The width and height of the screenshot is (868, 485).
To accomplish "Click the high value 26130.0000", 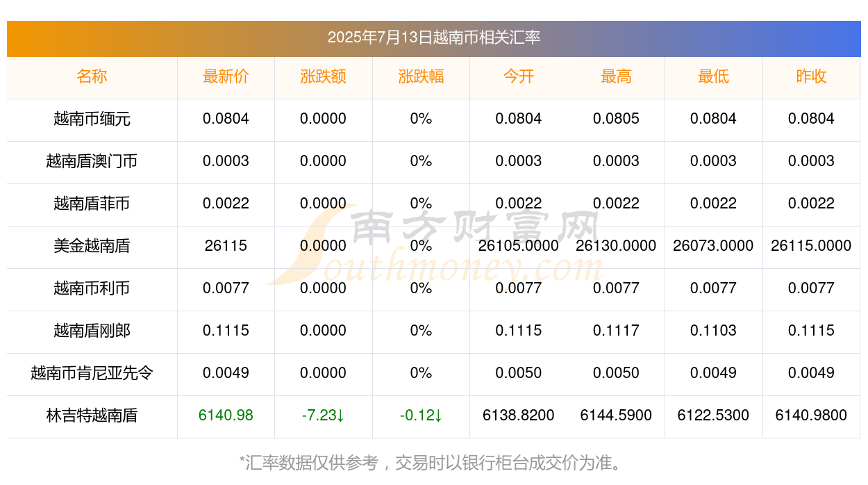I will pyautogui.click(x=616, y=246).
